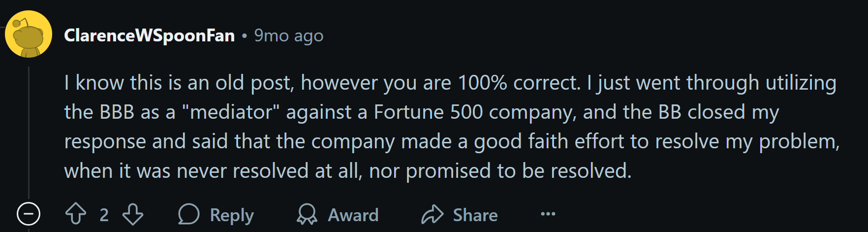Choose the Share text label
868x232 pixels.
(475, 215)
